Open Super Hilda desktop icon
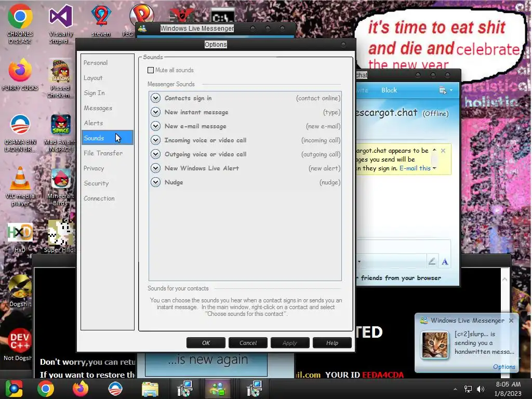 60,236
